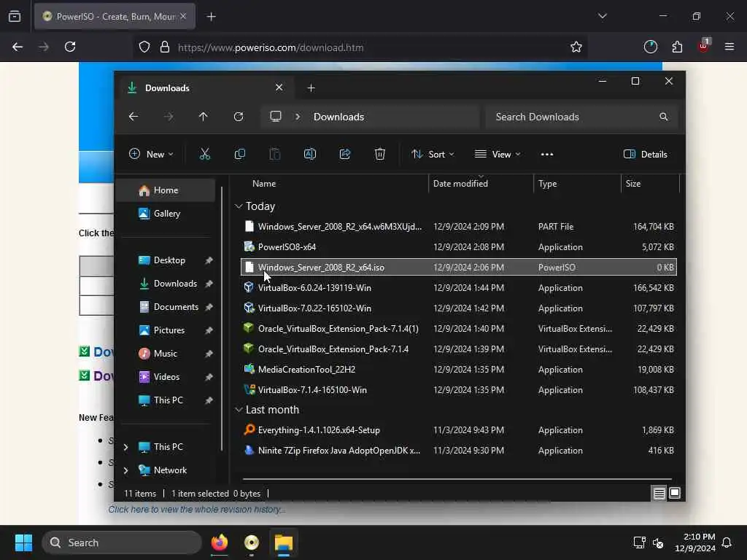The width and height of the screenshot is (747, 560).
Task: Select VirtualBox-6.0.24-139119-Win file
Action: (x=458, y=287)
